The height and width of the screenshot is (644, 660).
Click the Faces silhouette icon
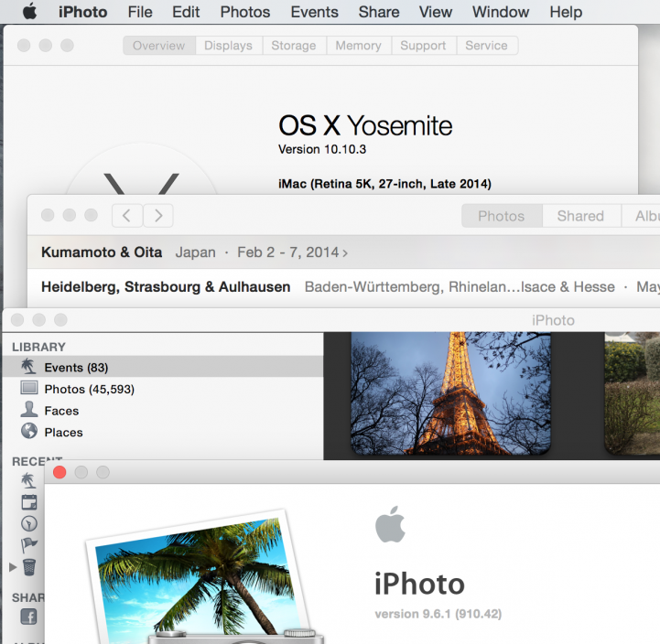click(29, 409)
